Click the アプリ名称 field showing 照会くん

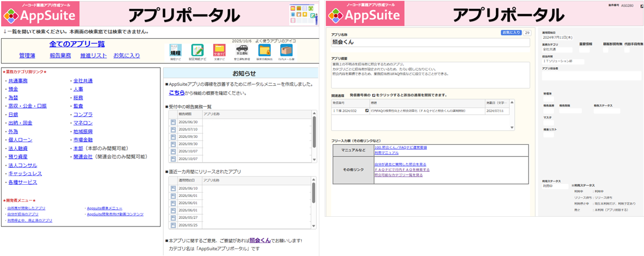(430, 42)
